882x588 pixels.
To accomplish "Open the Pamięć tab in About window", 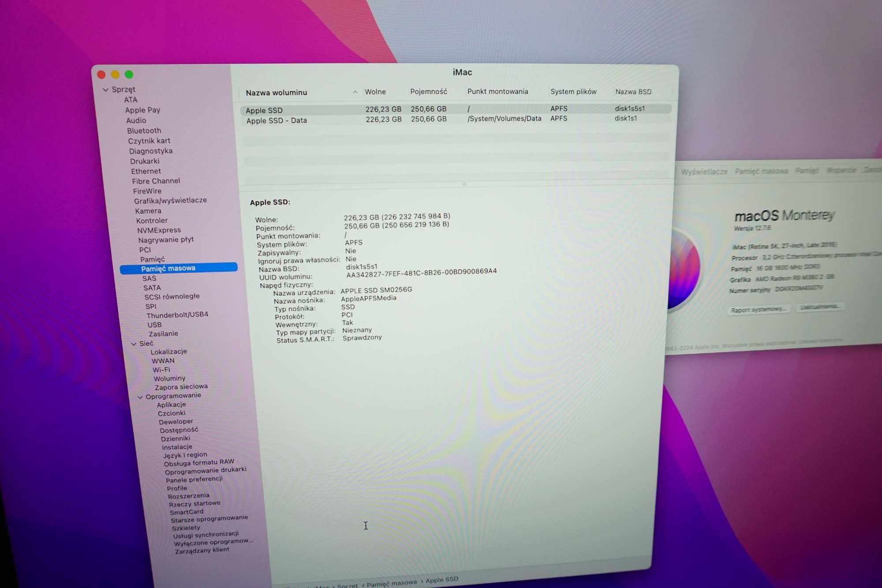I will point(807,171).
